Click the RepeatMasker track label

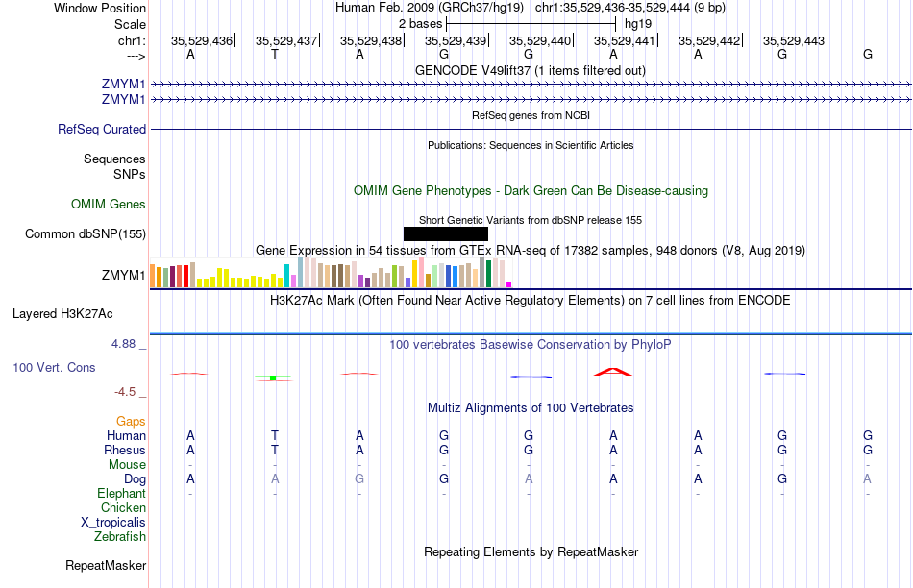[x=106, y=565]
